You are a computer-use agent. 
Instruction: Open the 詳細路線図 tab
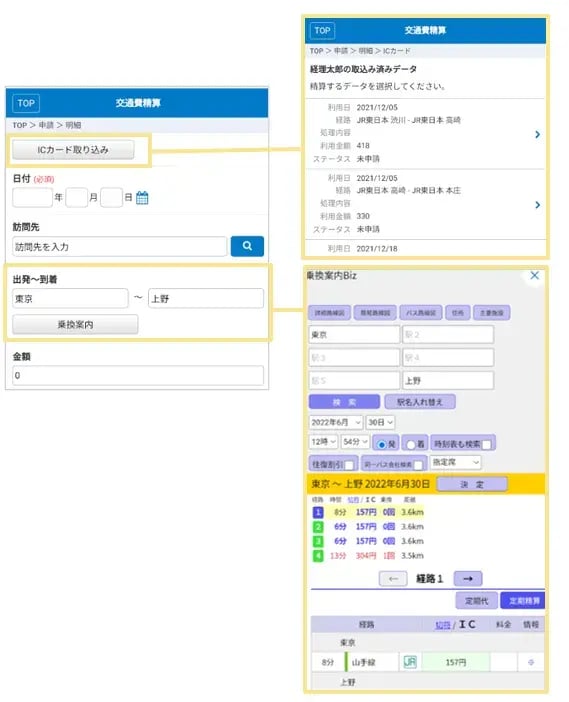point(329,312)
